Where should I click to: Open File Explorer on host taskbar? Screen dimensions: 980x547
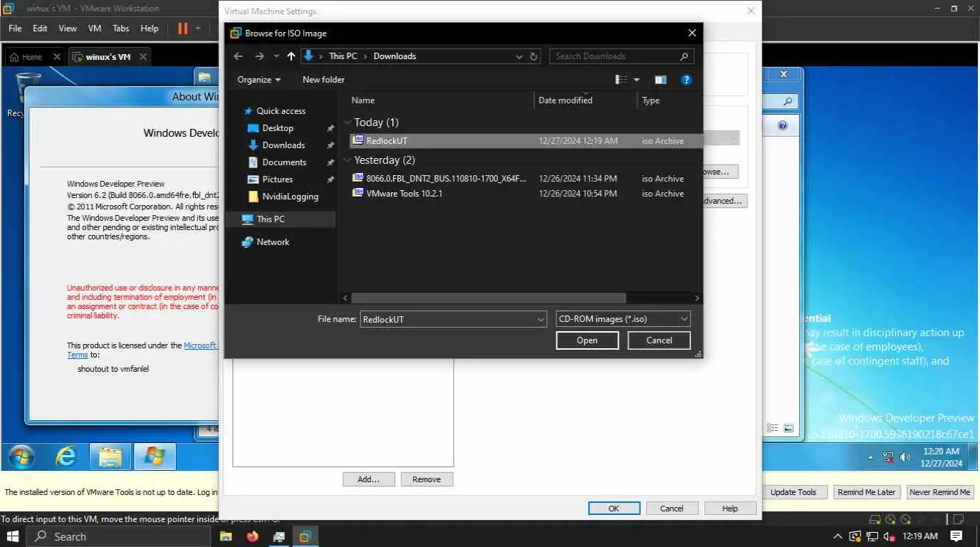[x=226, y=536]
